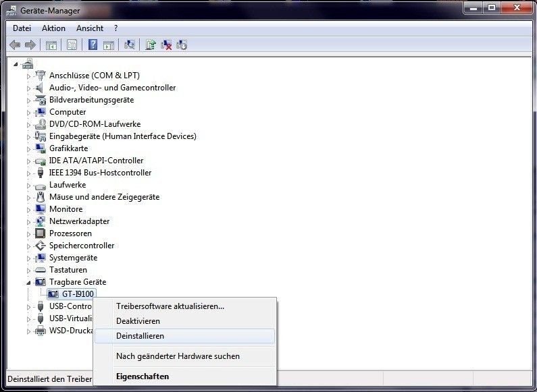The width and height of the screenshot is (537, 392).
Task: Expand the Laufwerke category
Action: pyautogui.click(x=28, y=186)
